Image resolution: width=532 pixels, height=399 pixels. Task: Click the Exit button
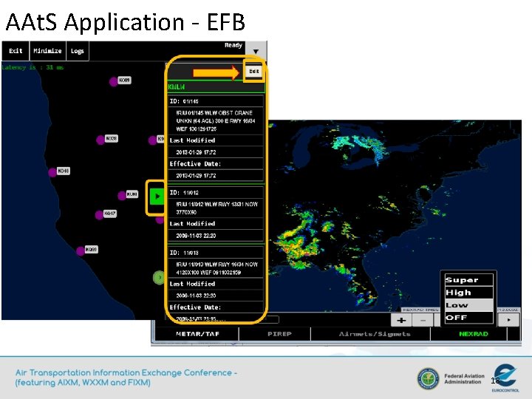click(16, 51)
